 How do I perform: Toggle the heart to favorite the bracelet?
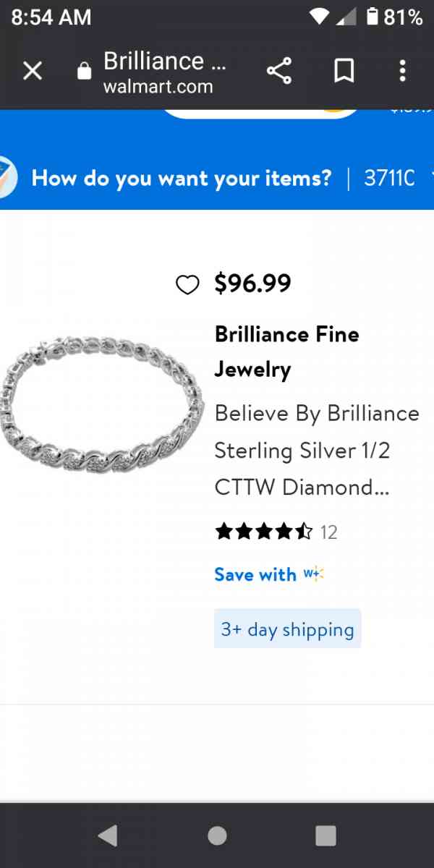coord(188,284)
